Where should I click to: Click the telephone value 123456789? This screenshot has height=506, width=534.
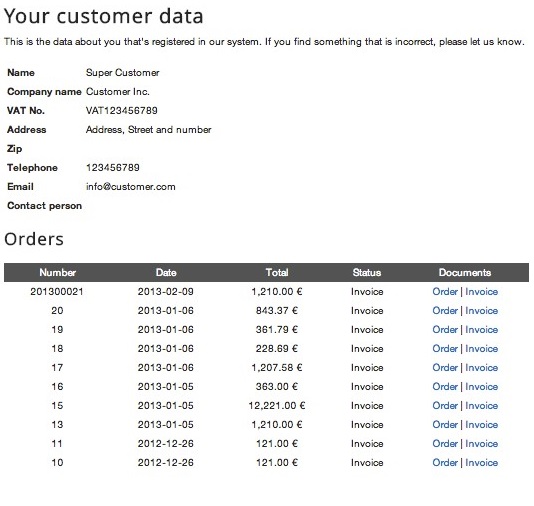[113, 168]
